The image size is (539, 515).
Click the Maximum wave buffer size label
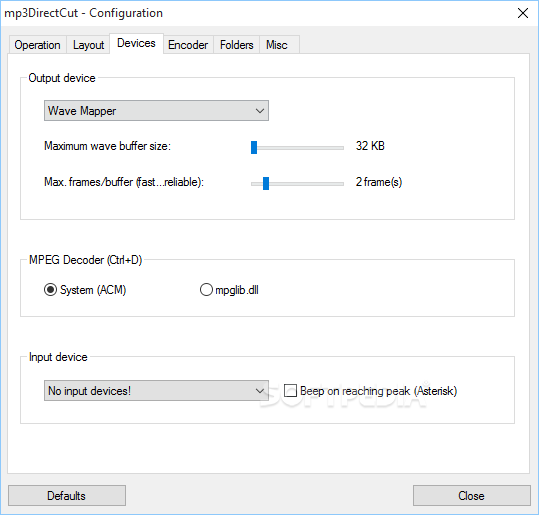(x=107, y=146)
